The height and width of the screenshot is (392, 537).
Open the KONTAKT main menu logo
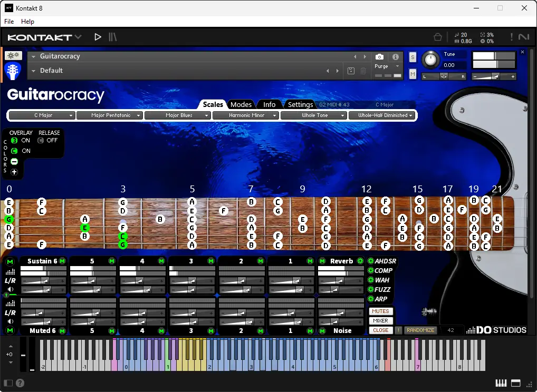[x=44, y=37]
